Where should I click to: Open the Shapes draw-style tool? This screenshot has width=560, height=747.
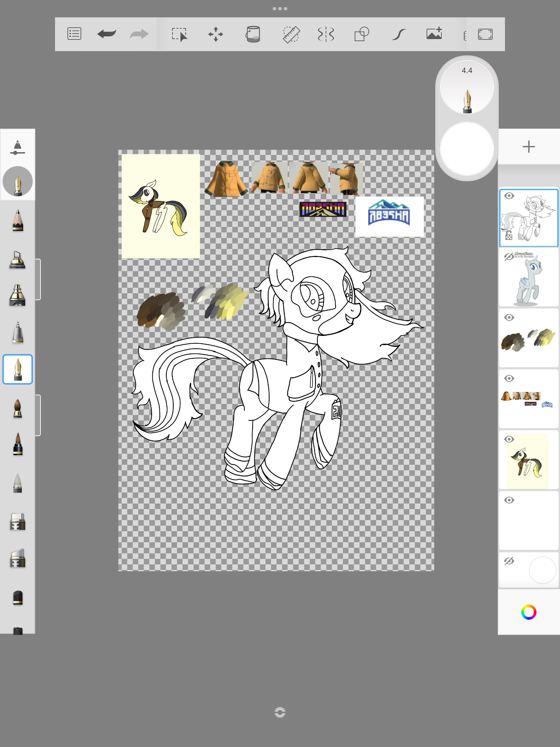point(362,34)
